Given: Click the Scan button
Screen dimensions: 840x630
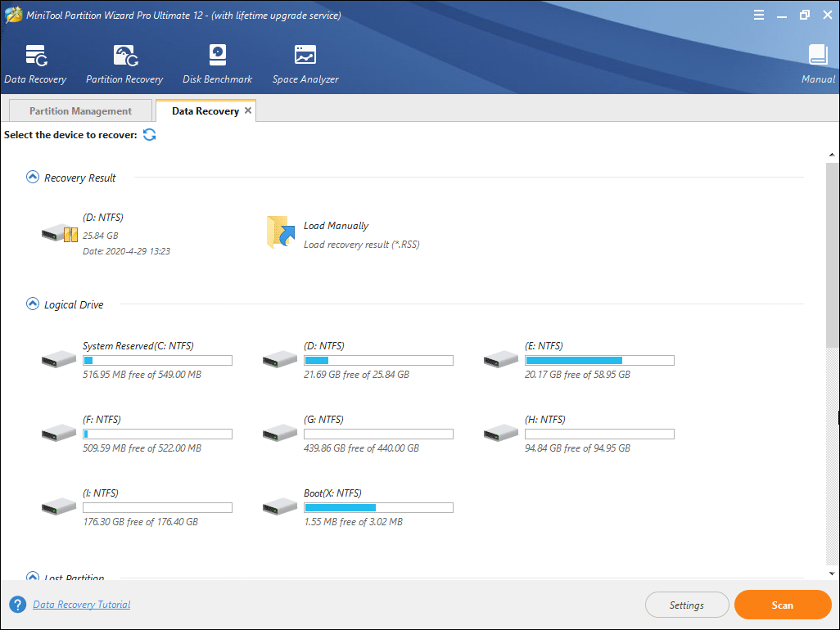Looking at the screenshot, I should pos(783,605).
